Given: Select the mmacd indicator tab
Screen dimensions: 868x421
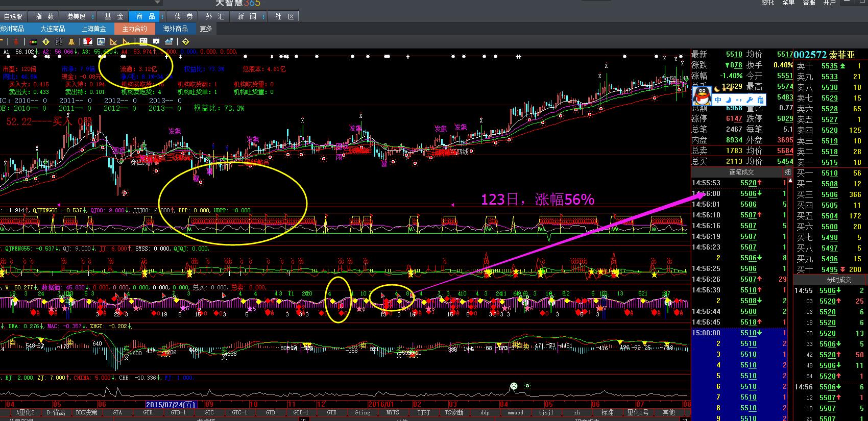Looking at the screenshot, I should pyautogui.click(x=515, y=412).
